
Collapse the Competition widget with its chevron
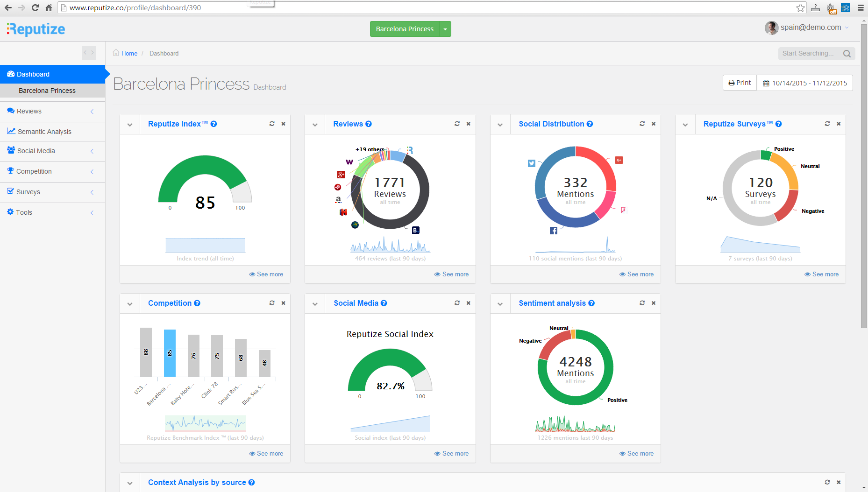(x=130, y=304)
